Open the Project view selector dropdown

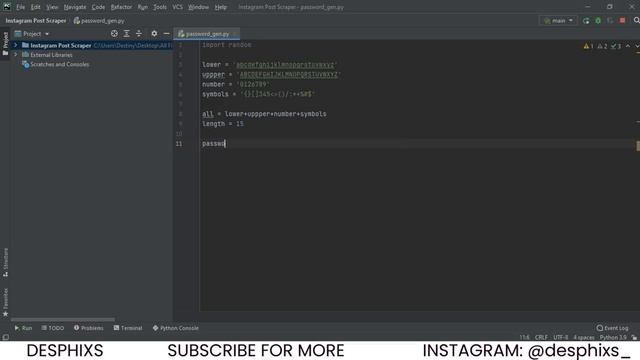click(32, 33)
